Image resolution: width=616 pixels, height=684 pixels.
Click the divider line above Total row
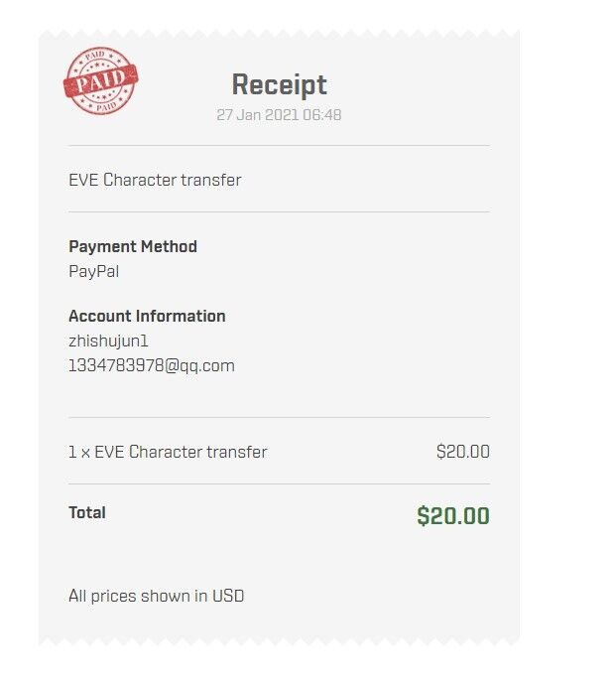(x=279, y=483)
